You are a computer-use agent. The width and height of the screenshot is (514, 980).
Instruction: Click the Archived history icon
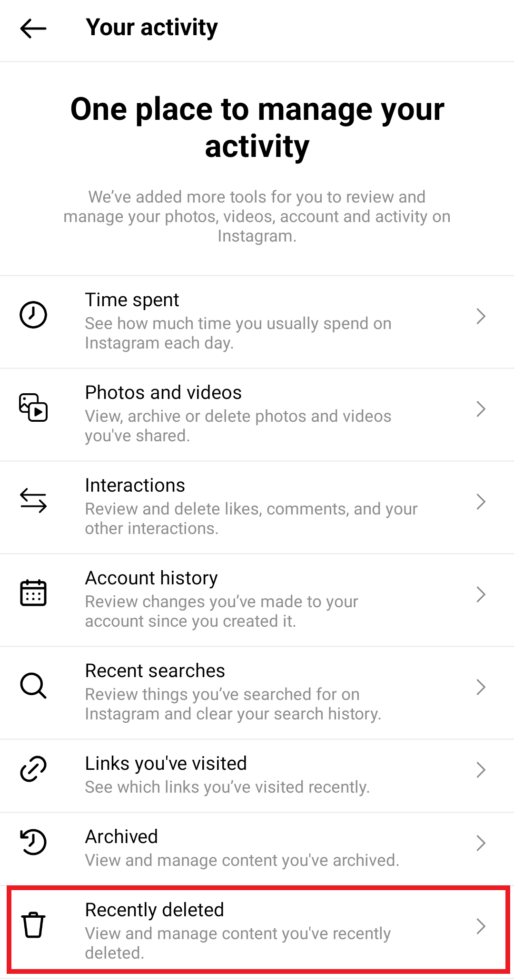pos(33,842)
